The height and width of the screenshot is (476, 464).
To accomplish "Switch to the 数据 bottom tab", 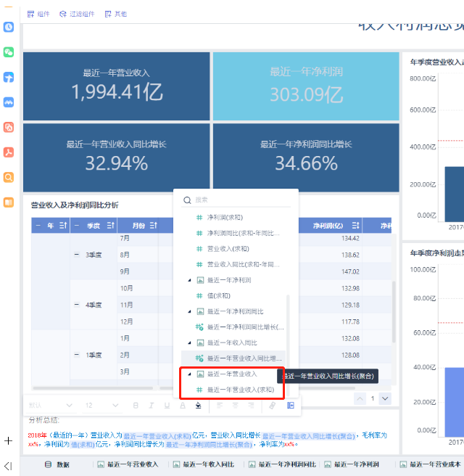I will pos(57,464).
